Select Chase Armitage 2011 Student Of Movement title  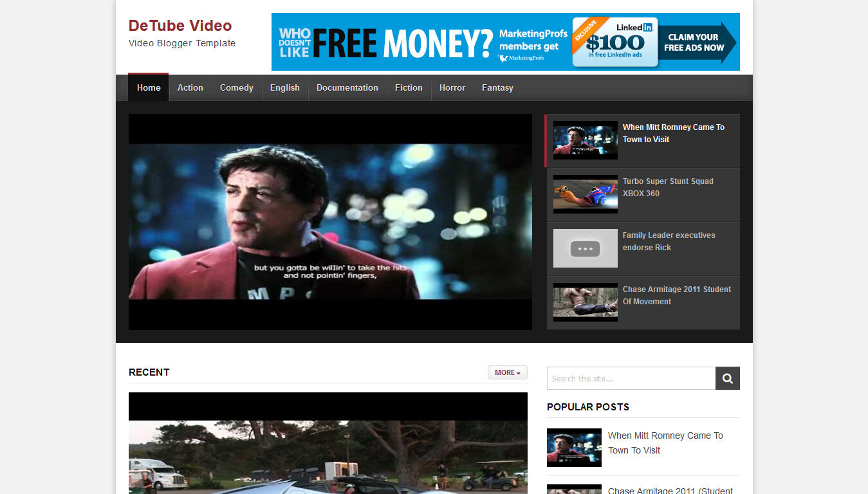click(677, 295)
